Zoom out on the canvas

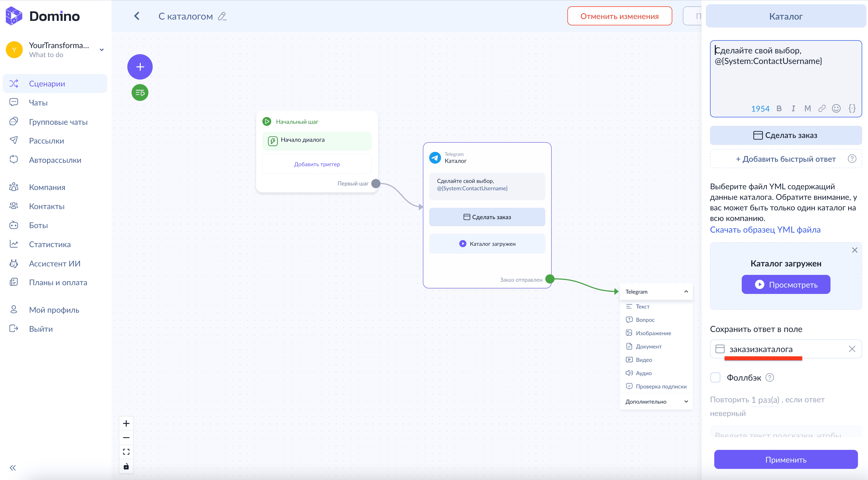[126, 437]
